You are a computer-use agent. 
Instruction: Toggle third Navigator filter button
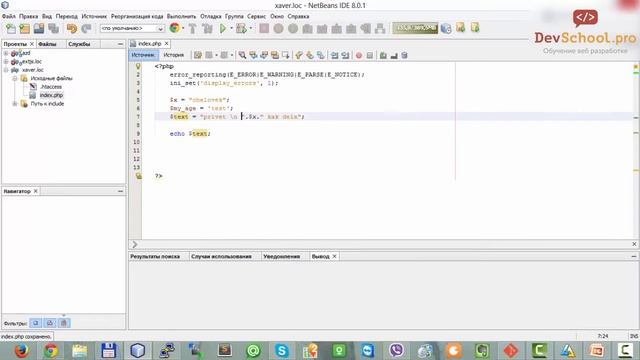(64, 323)
